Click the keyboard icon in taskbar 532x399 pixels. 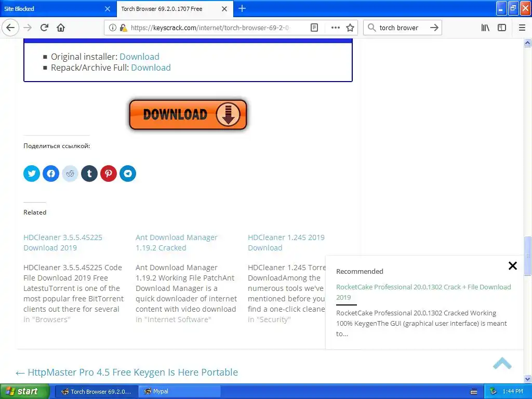pos(474,392)
